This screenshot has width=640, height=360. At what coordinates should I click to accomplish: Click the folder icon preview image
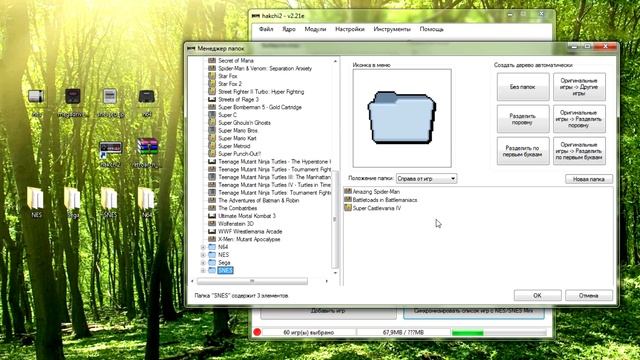tap(402, 118)
